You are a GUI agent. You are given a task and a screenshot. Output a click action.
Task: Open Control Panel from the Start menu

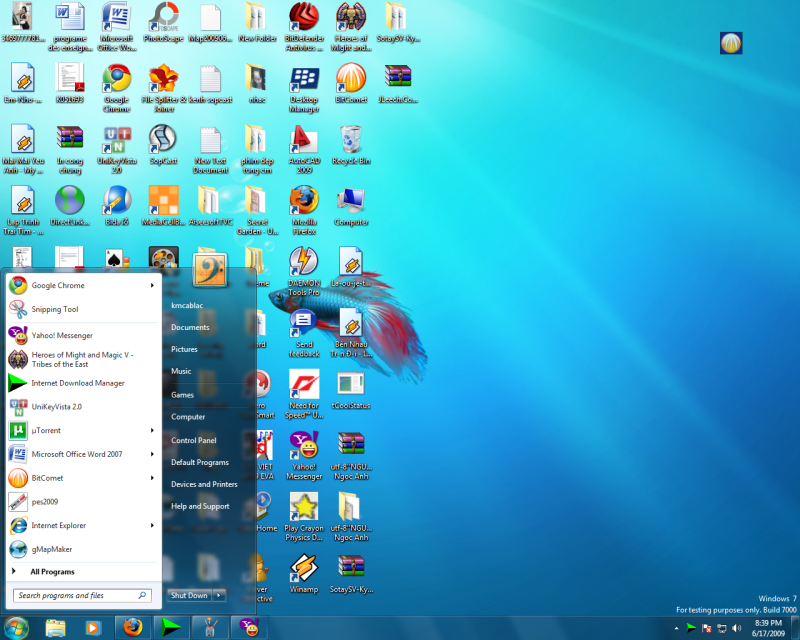(x=193, y=440)
